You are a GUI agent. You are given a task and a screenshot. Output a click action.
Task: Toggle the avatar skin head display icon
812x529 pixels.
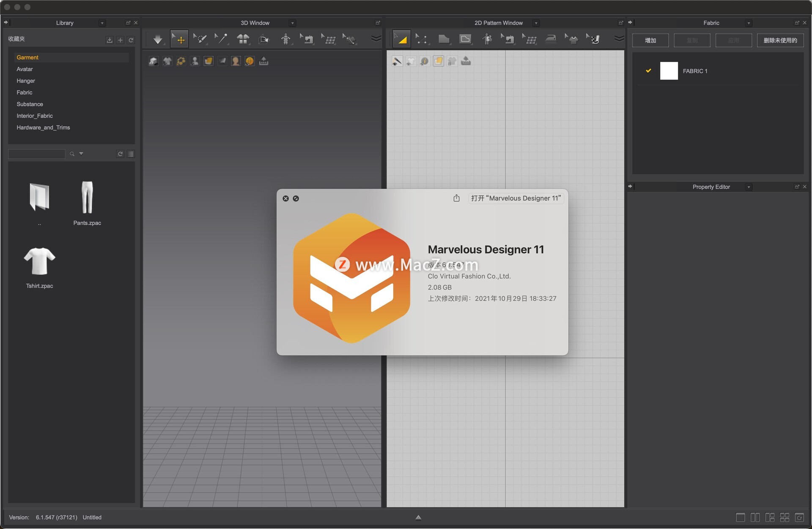click(x=236, y=61)
